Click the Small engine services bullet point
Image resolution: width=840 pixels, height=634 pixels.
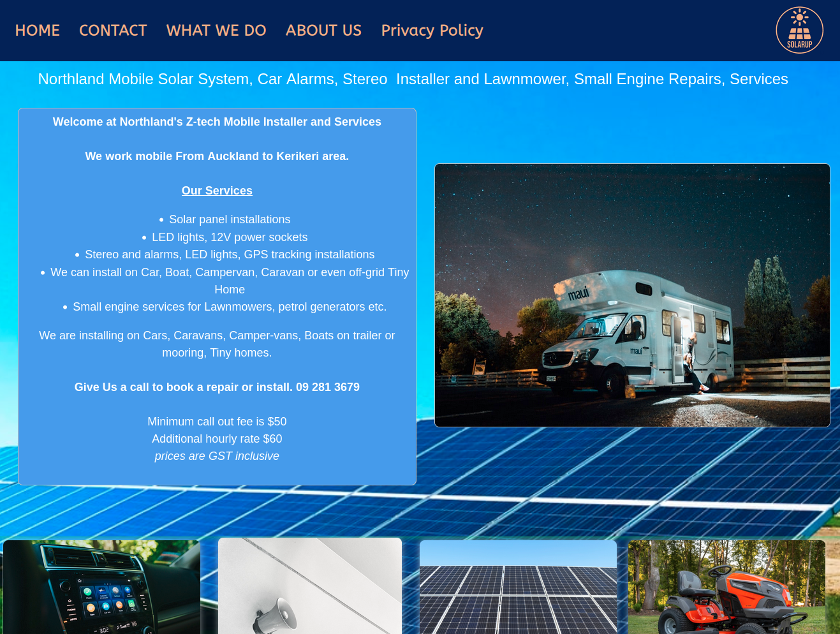coord(230,307)
